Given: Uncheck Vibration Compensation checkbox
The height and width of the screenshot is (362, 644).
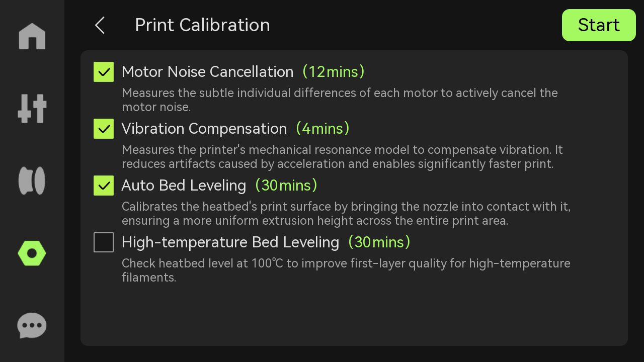Looking at the screenshot, I should (x=104, y=129).
